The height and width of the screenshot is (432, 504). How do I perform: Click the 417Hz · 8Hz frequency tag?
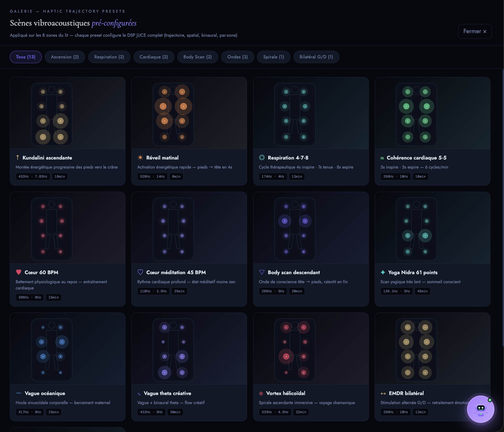(x=30, y=412)
